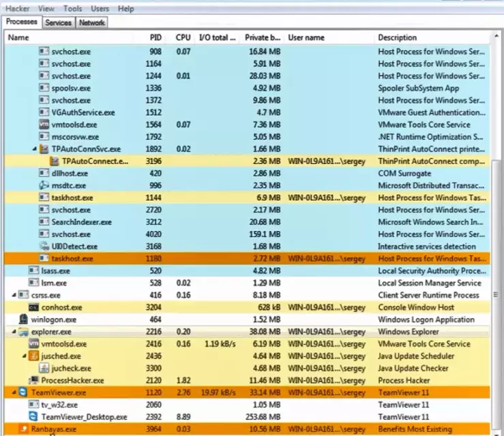Open the Tools menu

[73, 9]
